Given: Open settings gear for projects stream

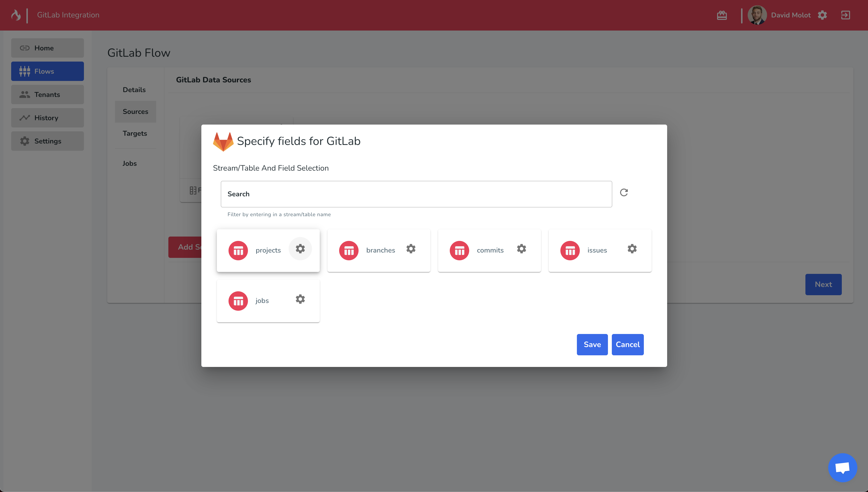Looking at the screenshot, I should pos(300,249).
